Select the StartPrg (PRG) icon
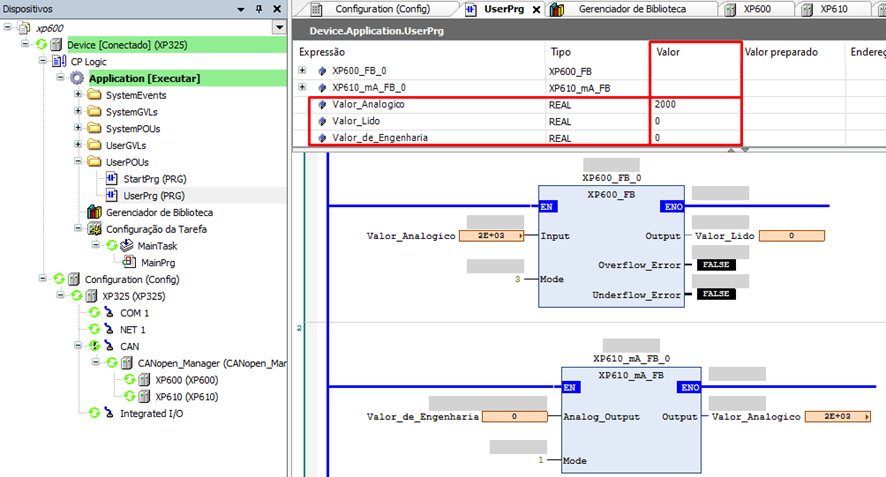The height and width of the screenshot is (477, 886). pos(113,179)
